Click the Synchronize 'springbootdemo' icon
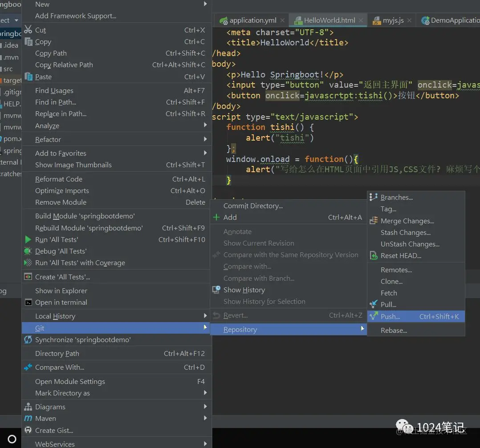 28,339
